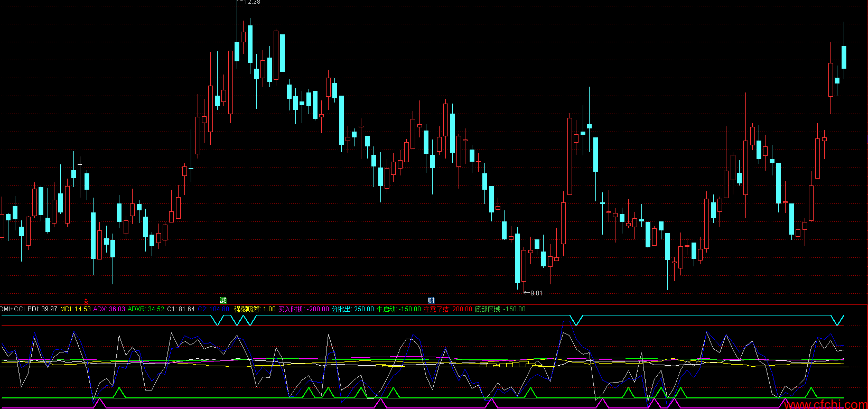Click the red $ marker below the chart
868x409 pixels.
[x=86, y=301]
